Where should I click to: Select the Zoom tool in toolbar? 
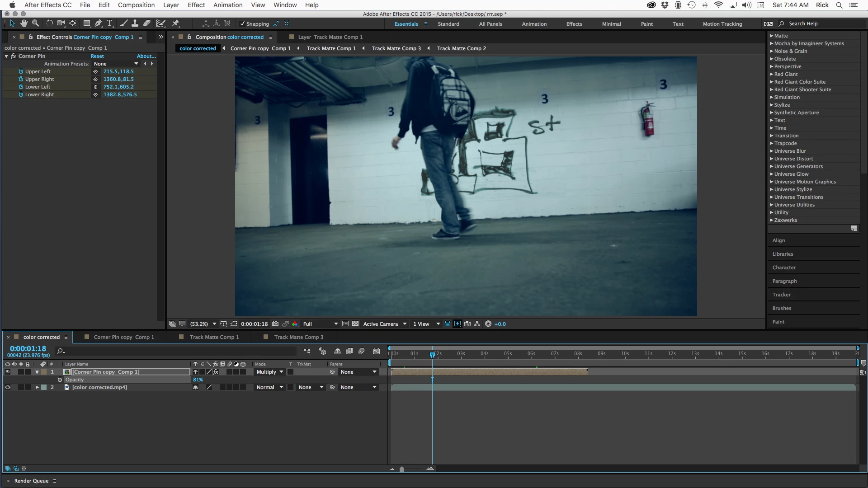pos(35,23)
